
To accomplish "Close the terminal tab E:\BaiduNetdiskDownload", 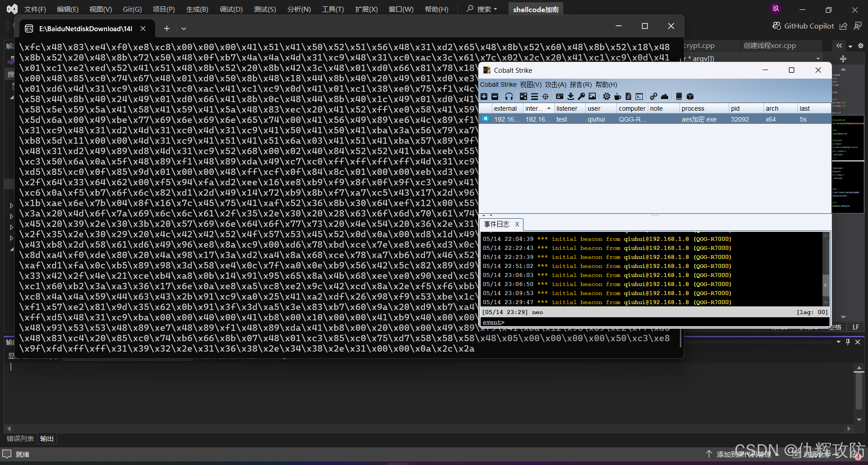I will coord(143,28).
